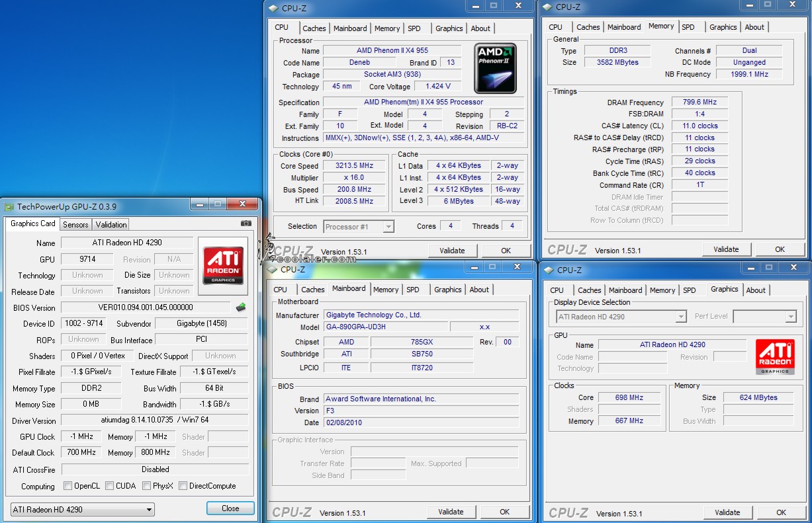Click the BIOS Date value 02/08/2010
The height and width of the screenshot is (523, 812).
[421, 422]
